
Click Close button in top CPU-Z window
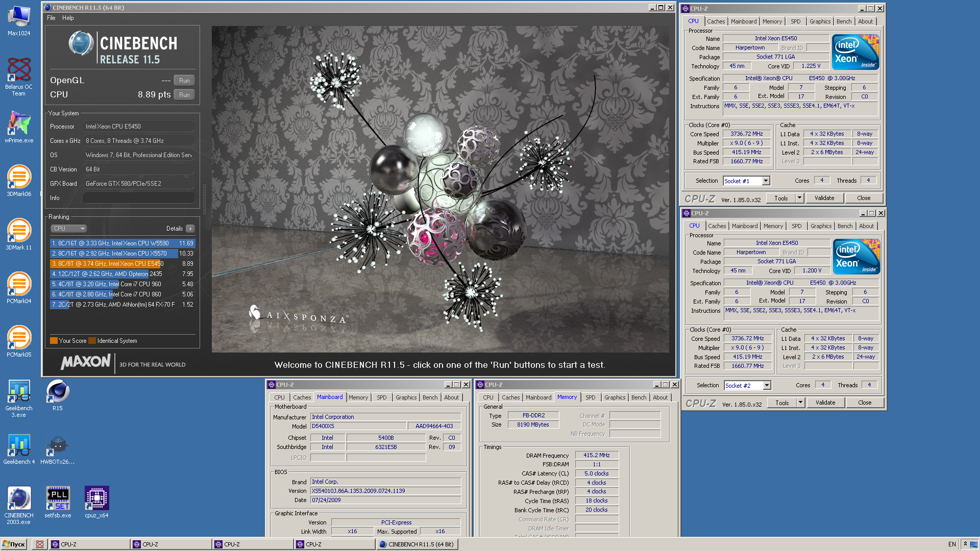click(864, 198)
